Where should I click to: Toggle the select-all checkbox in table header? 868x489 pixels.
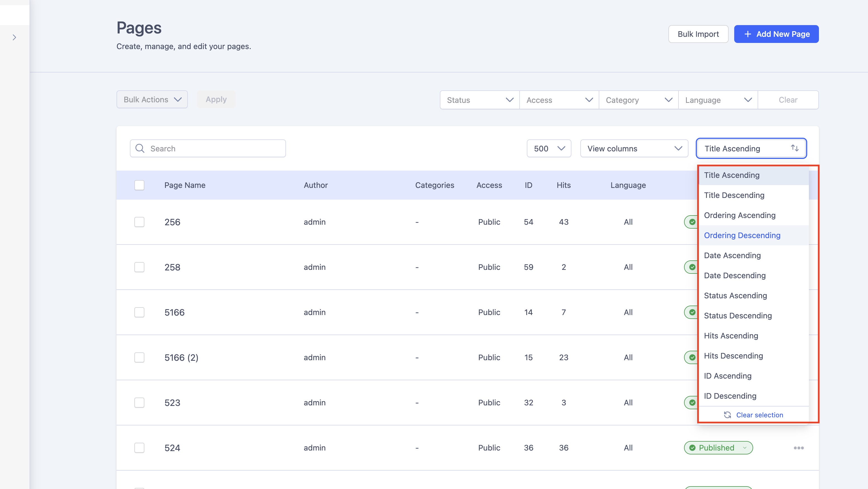point(139,185)
